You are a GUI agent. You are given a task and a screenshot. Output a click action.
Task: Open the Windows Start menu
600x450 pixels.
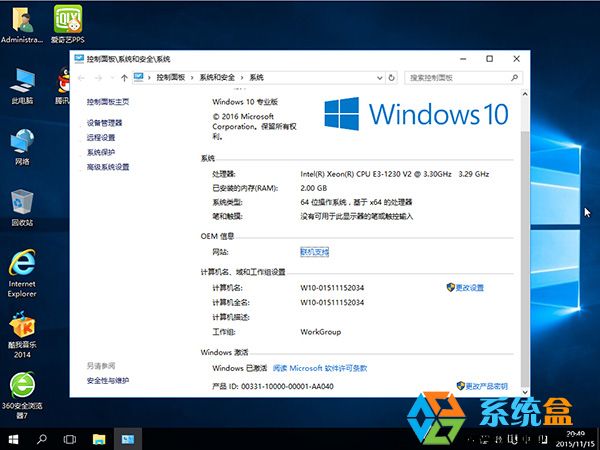point(12,438)
